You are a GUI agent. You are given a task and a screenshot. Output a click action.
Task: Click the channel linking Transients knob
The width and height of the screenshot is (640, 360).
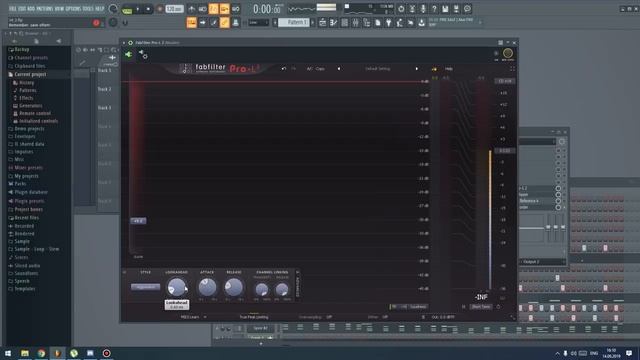262,290
